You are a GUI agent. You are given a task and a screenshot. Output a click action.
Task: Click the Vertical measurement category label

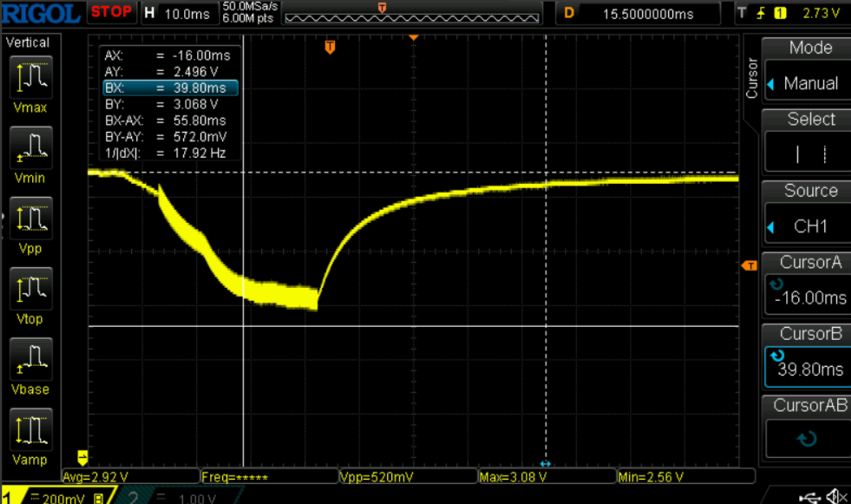click(27, 43)
